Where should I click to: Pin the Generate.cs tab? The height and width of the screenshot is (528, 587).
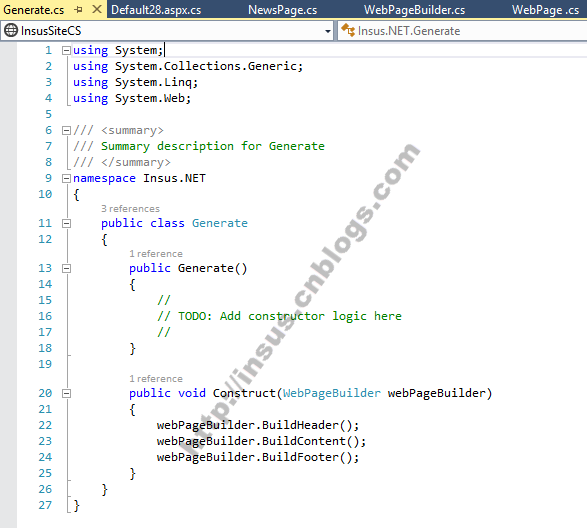coord(78,10)
